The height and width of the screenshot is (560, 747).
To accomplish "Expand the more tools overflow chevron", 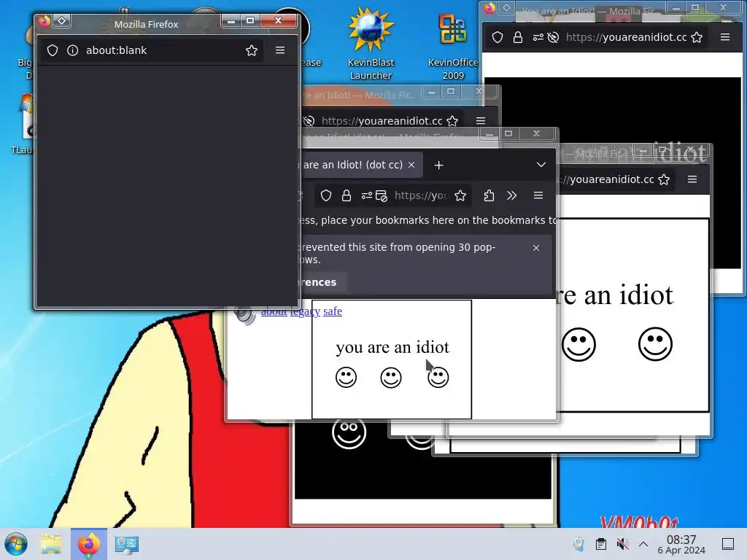I will tap(511, 195).
